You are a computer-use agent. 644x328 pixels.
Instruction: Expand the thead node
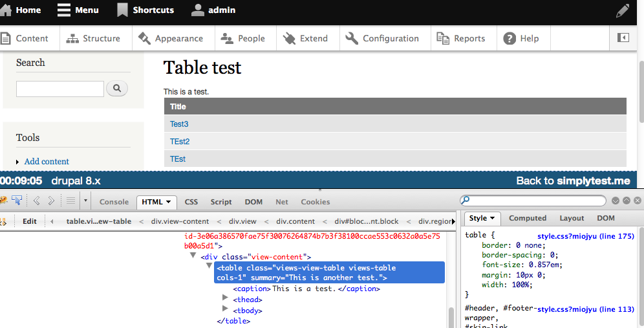226,298
